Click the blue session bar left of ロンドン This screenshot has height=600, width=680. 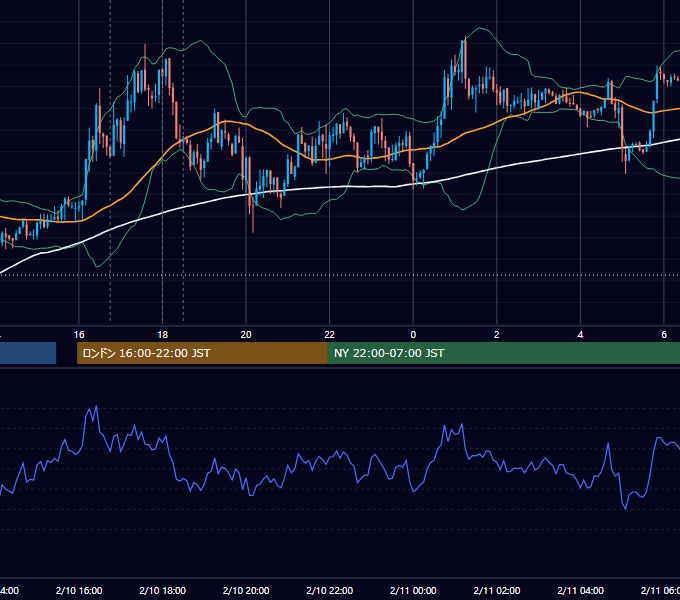[28, 353]
